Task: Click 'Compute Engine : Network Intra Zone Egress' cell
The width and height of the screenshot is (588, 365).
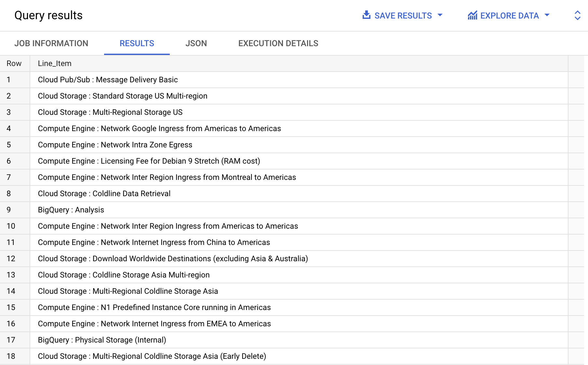Action: tap(299, 145)
